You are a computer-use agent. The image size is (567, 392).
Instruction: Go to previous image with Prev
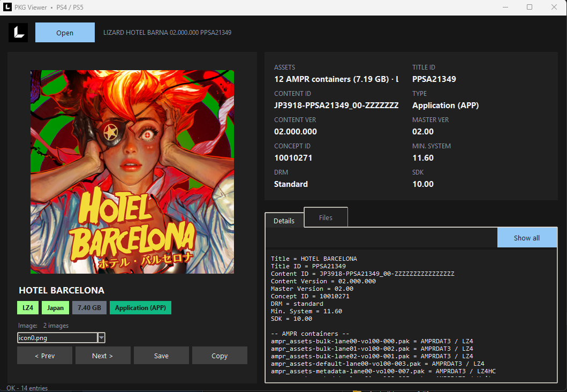[x=45, y=356]
